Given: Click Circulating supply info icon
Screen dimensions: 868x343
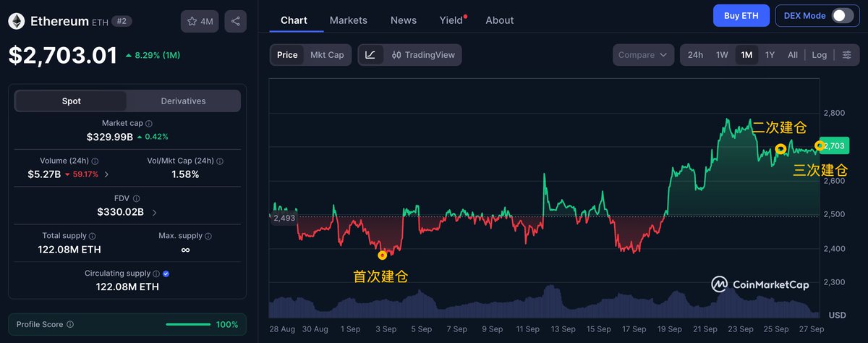Looking at the screenshot, I should [156, 274].
